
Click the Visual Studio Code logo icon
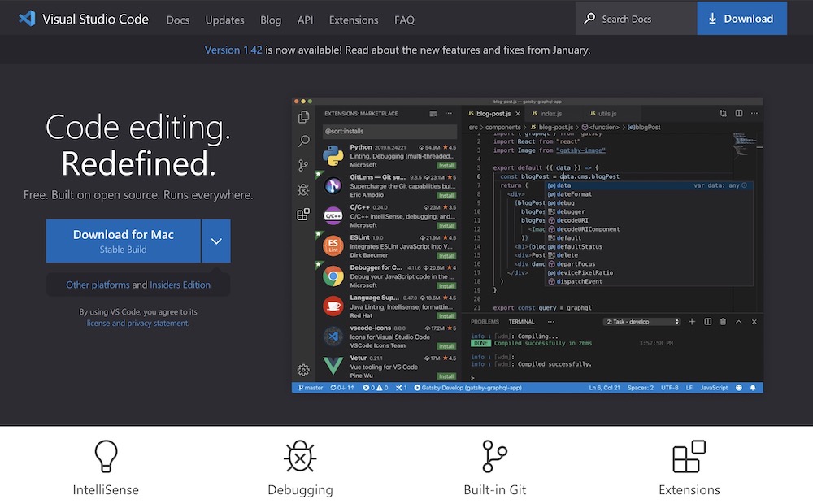pos(27,19)
